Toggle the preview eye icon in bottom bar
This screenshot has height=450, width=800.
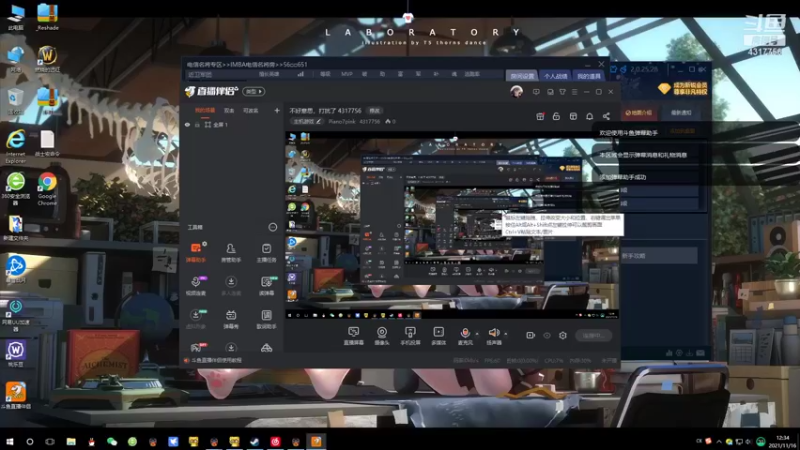547,335
